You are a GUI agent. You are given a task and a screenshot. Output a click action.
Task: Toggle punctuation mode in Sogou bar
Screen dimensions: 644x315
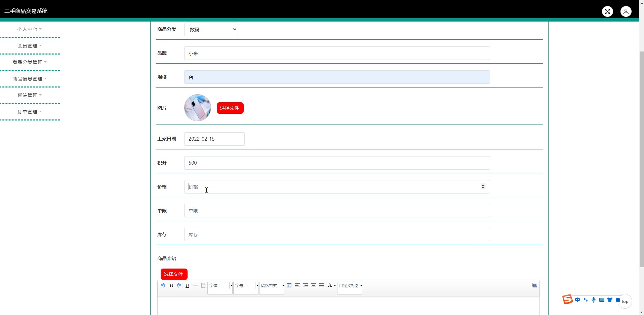(586, 300)
